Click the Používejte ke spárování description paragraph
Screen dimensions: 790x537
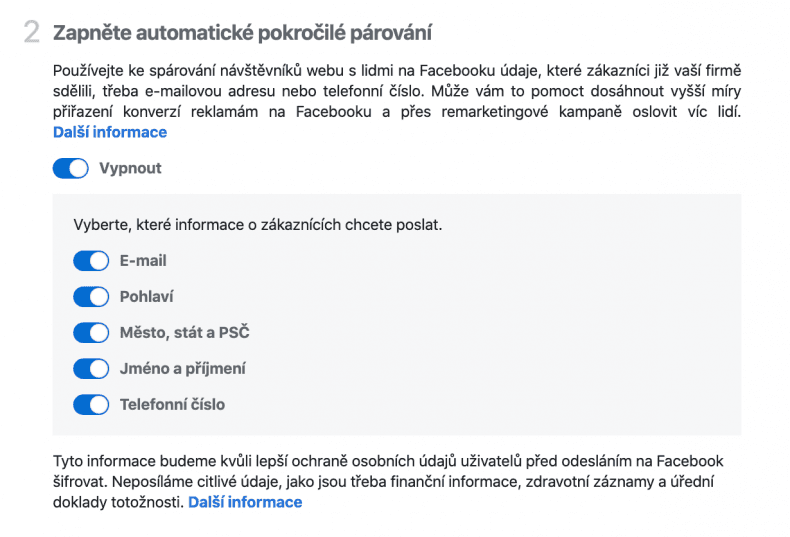click(x=397, y=91)
